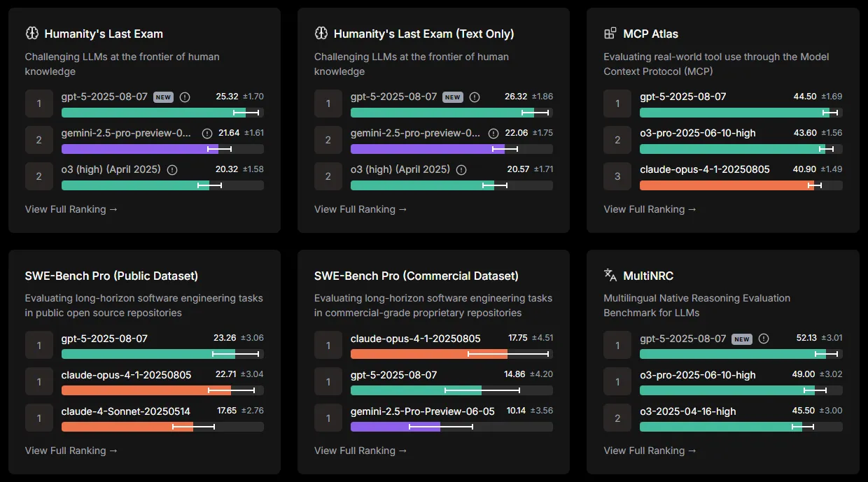Viewport: 868px width, 482px height.
Task: Click info icon beside gpt-5 in MultiNRC card
Action: [764, 339]
